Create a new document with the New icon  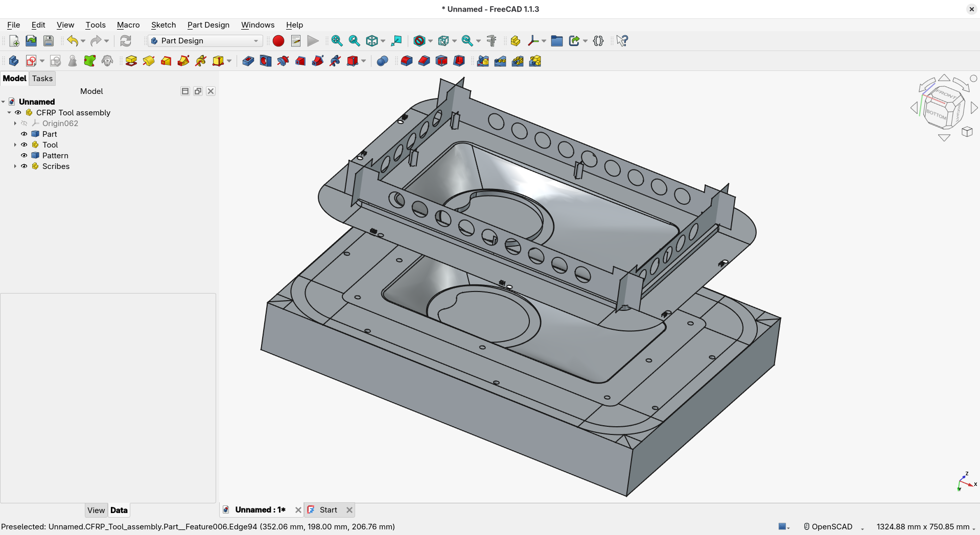(14, 41)
